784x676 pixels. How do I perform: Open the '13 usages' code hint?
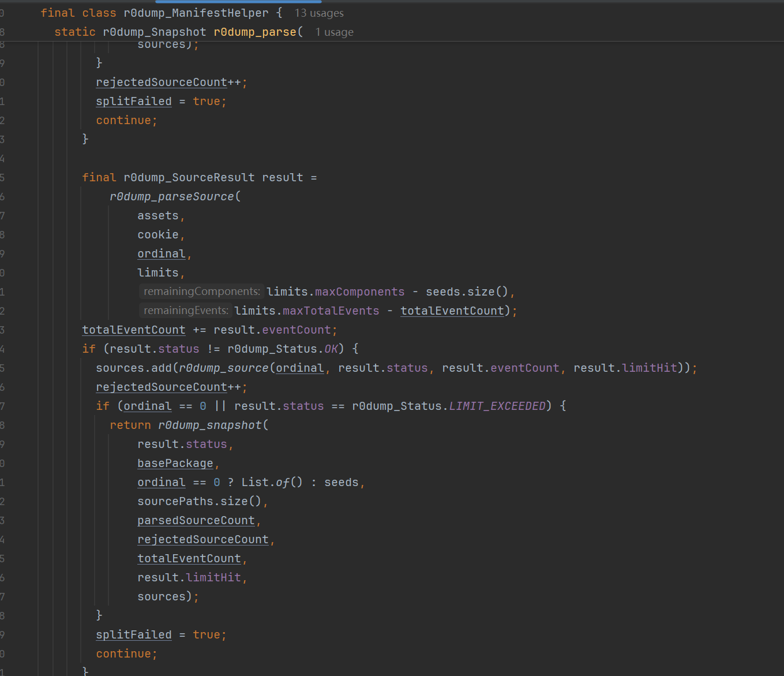click(319, 13)
